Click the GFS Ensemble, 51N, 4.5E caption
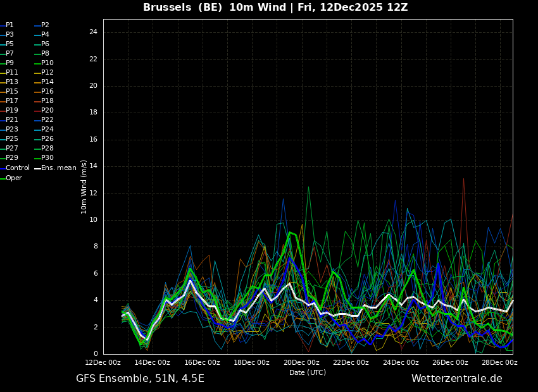 [140, 379]
